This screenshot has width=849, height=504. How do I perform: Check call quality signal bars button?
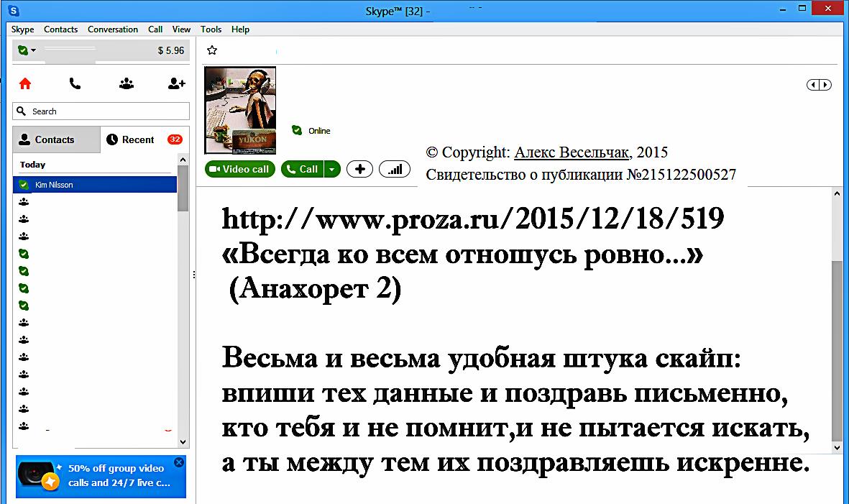click(x=395, y=170)
